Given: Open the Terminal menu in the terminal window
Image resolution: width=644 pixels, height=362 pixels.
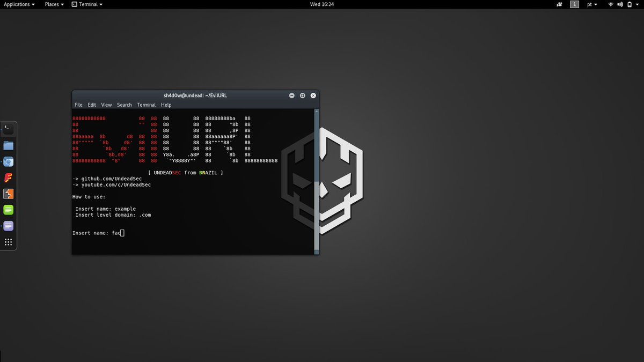Looking at the screenshot, I should coord(146,105).
